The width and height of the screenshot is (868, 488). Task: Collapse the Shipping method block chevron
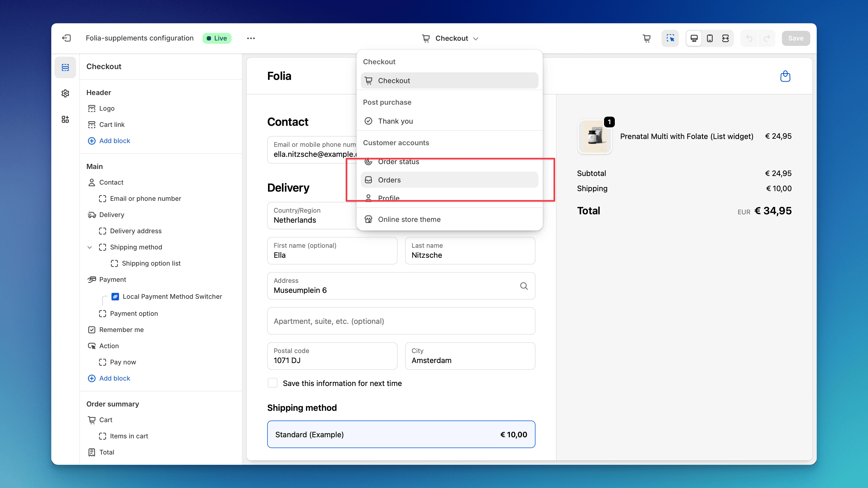point(90,247)
